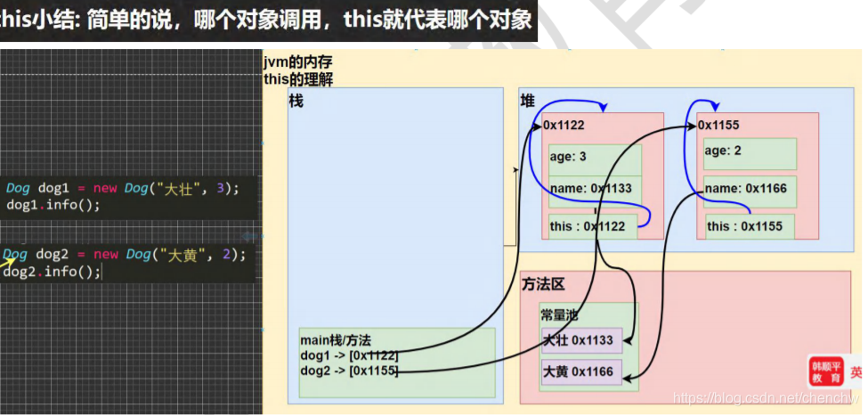Click the '方法区' method area label

click(543, 285)
